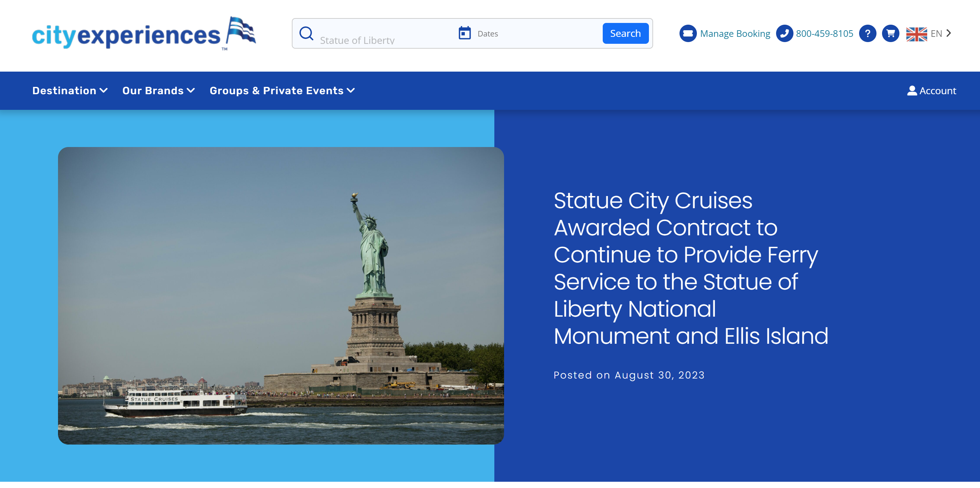Click the UK flag language icon

[916, 34]
